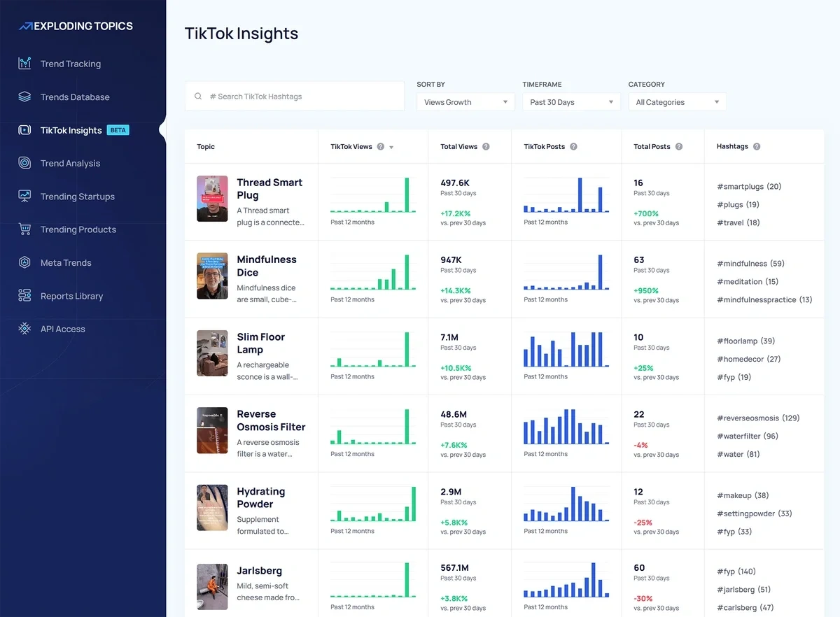The height and width of the screenshot is (617, 840).
Task: Click the green bar chart for Jarlsberg views
Action: pos(373,580)
